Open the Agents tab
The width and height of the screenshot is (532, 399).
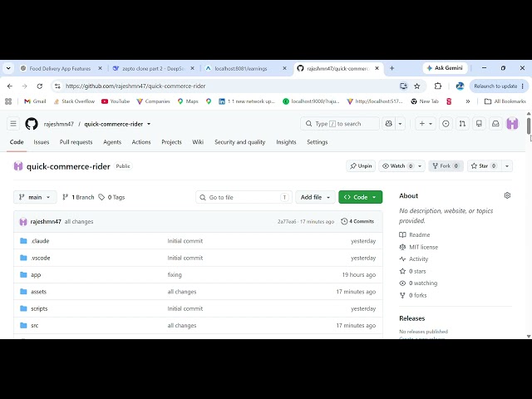tap(112, 142)
